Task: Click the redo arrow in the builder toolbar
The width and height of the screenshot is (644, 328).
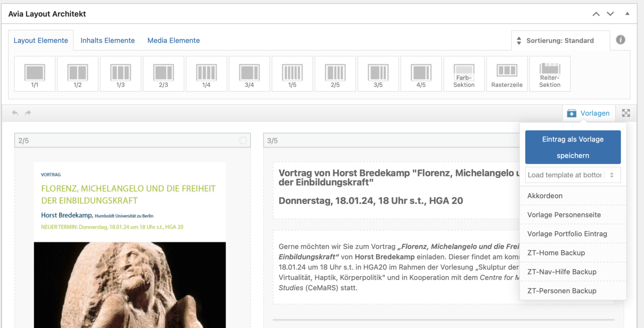Action: point(28,113)
